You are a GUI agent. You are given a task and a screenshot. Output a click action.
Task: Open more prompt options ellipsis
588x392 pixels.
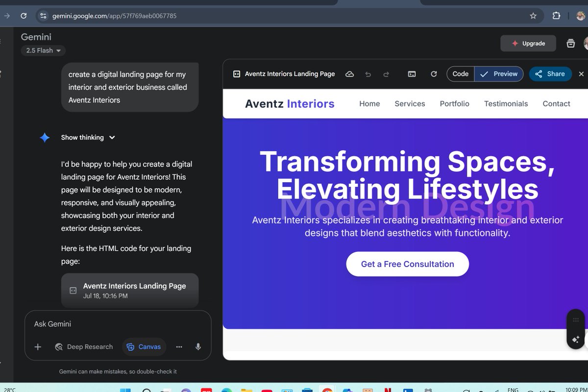tap(179, 347)
